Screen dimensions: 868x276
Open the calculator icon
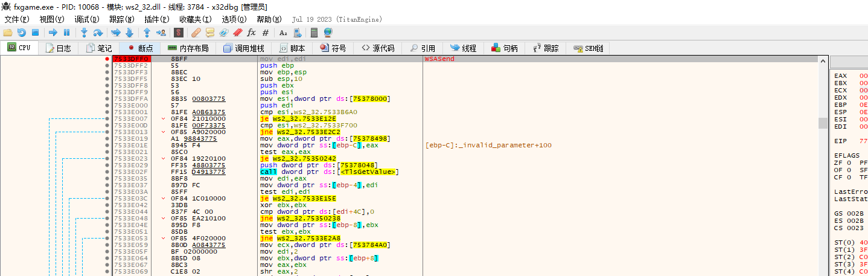click(314, 33)
